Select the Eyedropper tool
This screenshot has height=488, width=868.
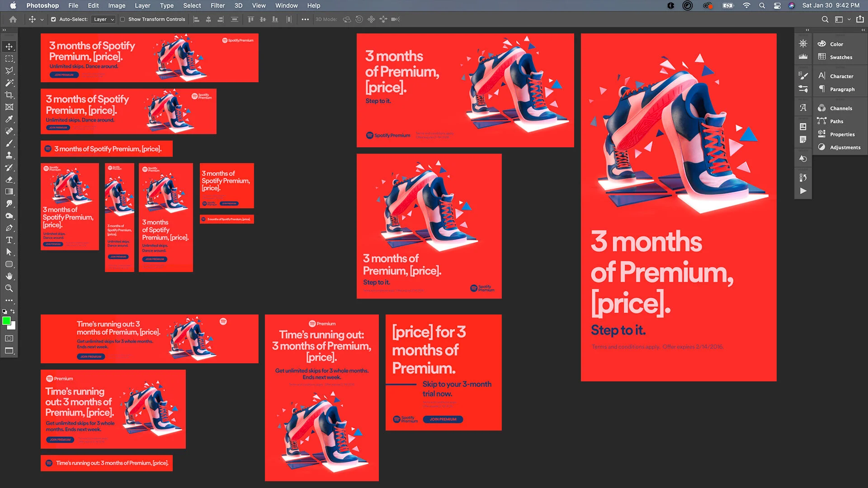[9, 119]
